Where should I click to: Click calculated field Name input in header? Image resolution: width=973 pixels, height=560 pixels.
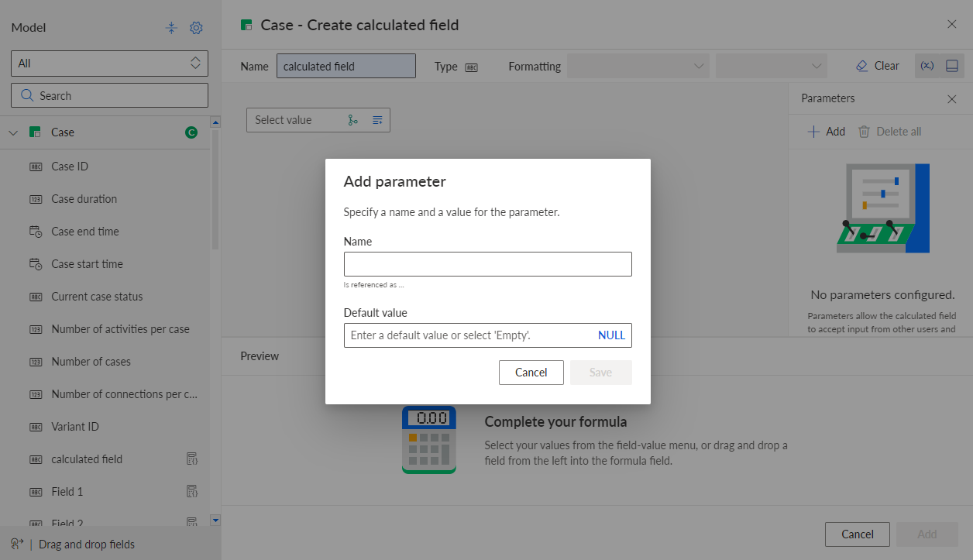346,66
